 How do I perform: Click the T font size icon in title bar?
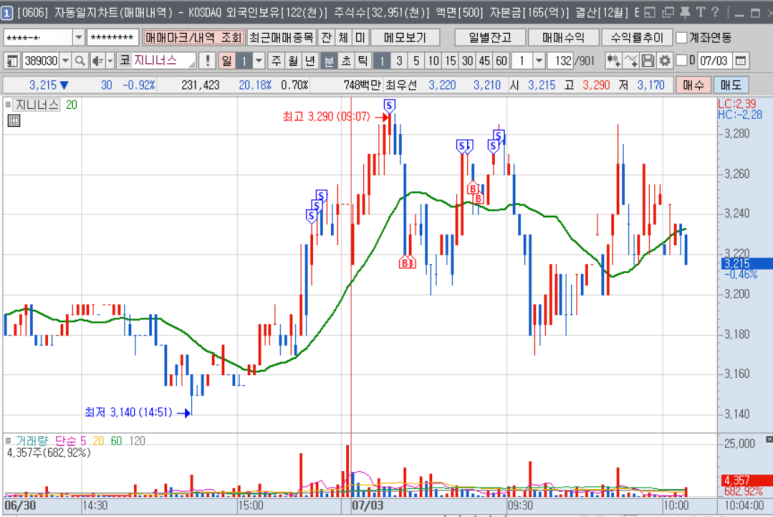pos(701,12)
